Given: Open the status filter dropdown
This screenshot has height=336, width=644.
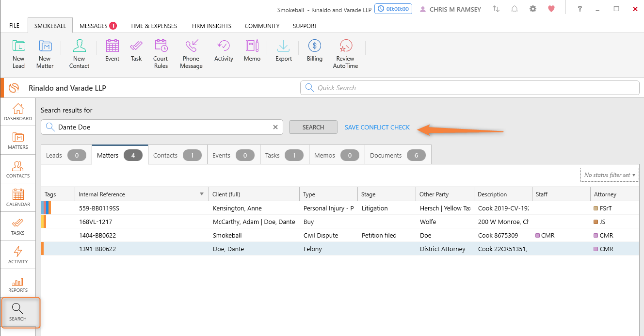Looking at the screenshot, I should (x=610, y=175).
